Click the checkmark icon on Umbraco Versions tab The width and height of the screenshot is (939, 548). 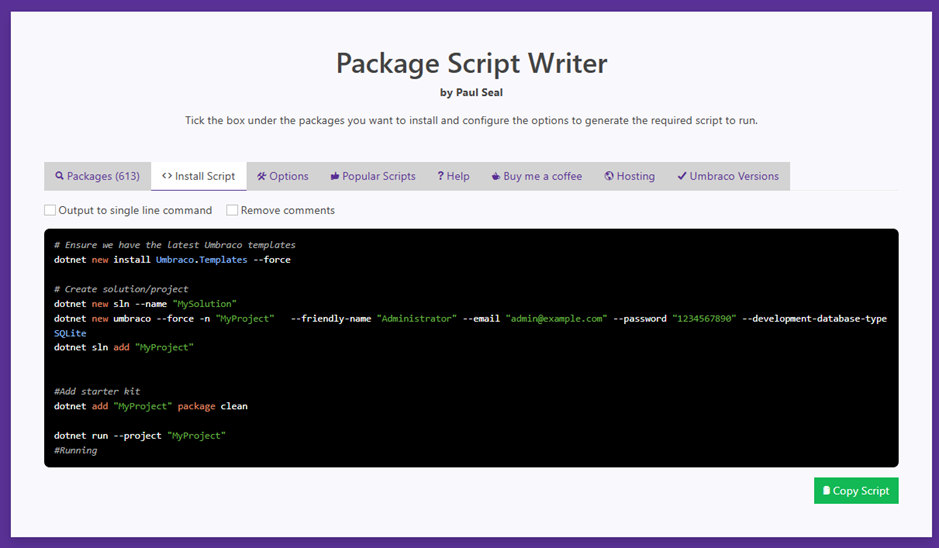pos(682,176)
